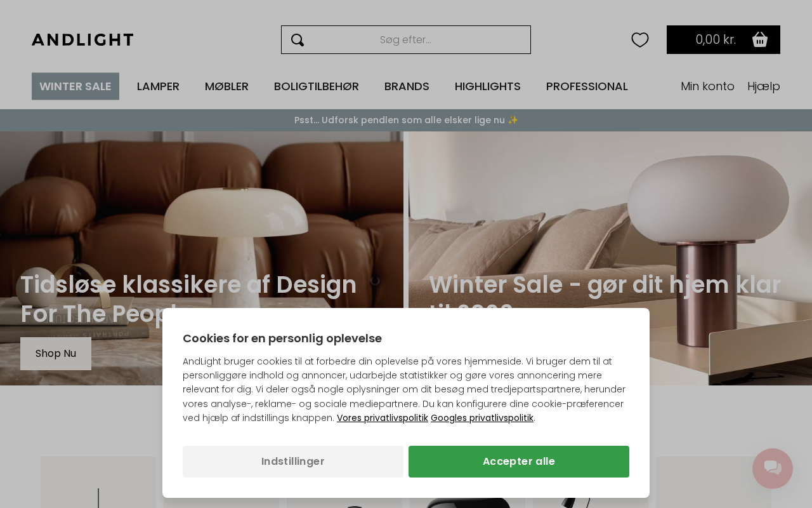Viewport: 812px width, 508px height.
Task: Click the Accepter alle cookies button
Action: [519, 462]
